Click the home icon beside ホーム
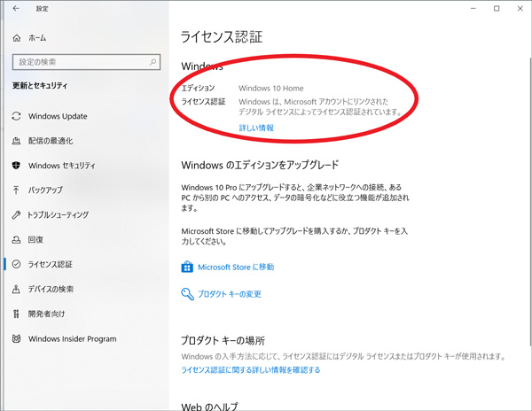This screenshot has height=411, width=532. click(17, 38)
